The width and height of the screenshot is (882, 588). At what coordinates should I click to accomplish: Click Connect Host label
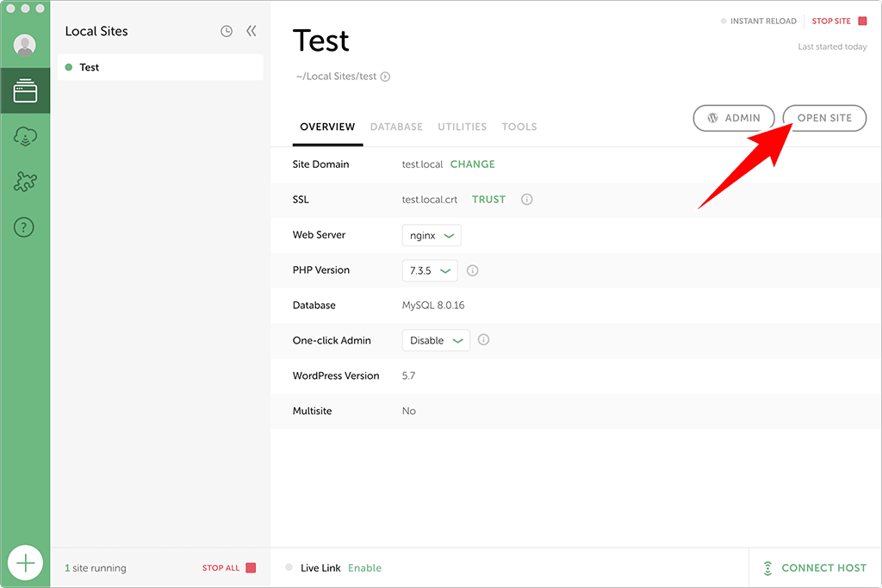click(x=824, y=567)
